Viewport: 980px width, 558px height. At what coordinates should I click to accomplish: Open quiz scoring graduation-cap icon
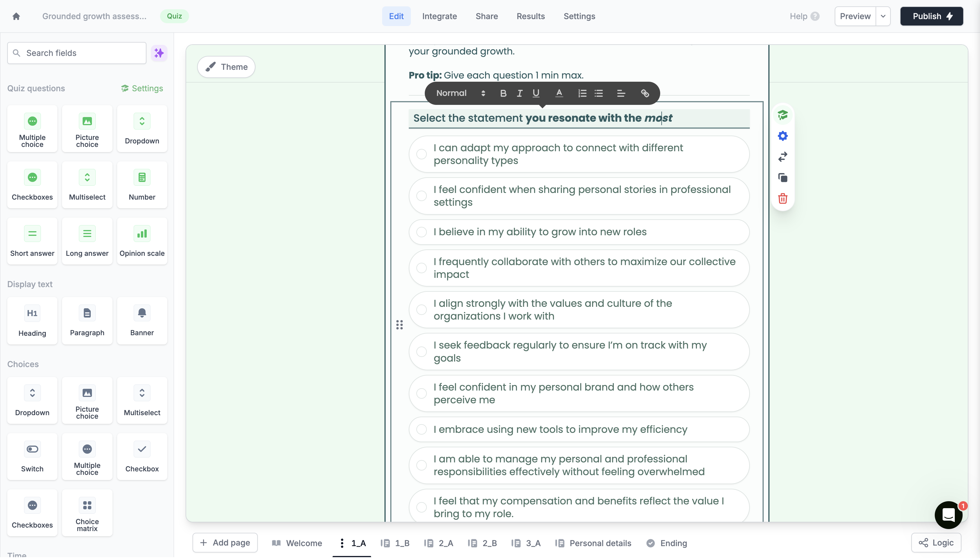tap(783, 115)
